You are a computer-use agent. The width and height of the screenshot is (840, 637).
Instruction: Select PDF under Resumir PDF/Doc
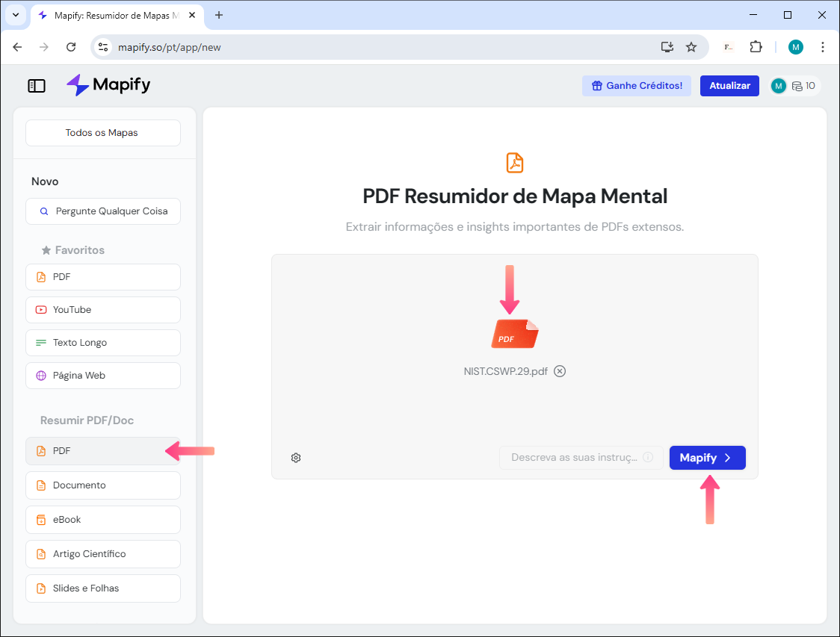click(103, 451)
